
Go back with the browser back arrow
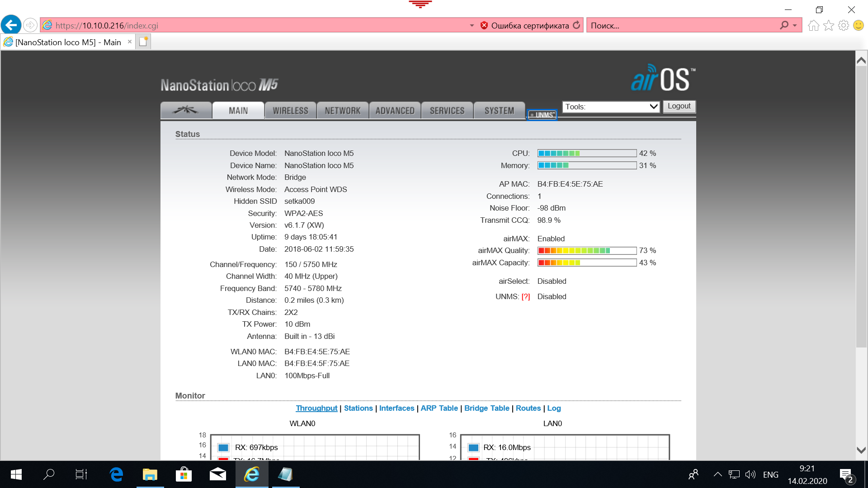11,25
